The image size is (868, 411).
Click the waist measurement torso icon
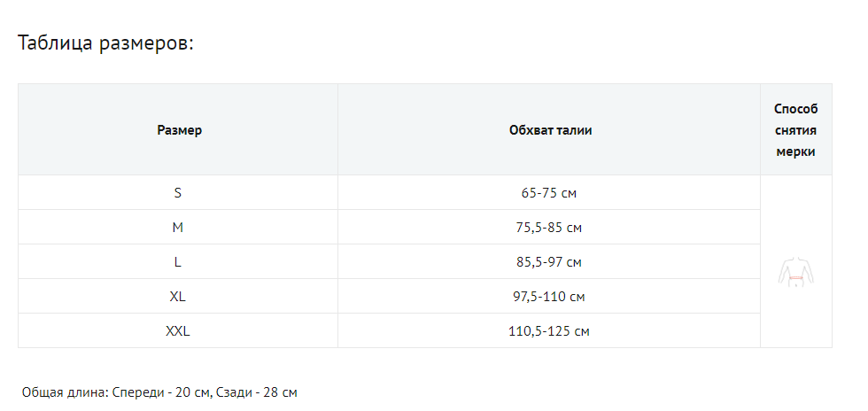[795, 272]
